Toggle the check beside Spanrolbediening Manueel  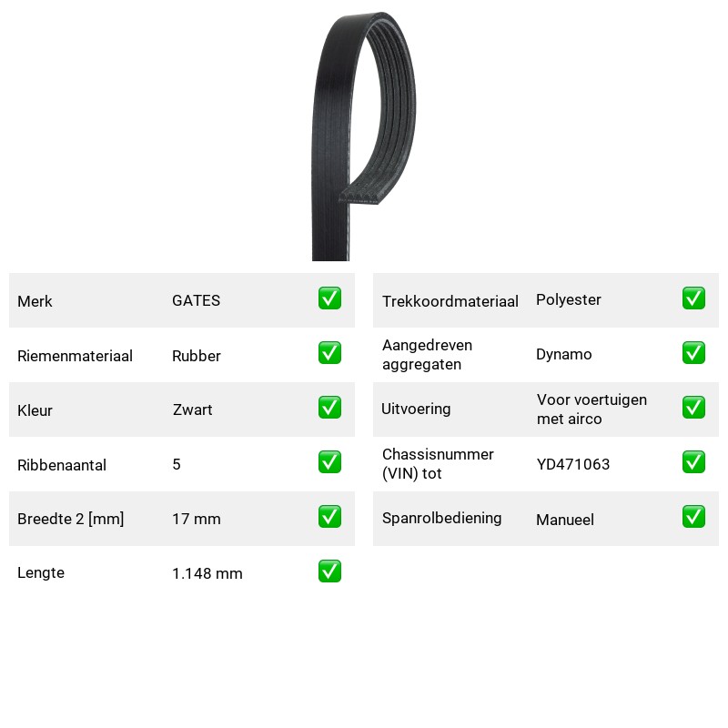click(x=693, y=516)
